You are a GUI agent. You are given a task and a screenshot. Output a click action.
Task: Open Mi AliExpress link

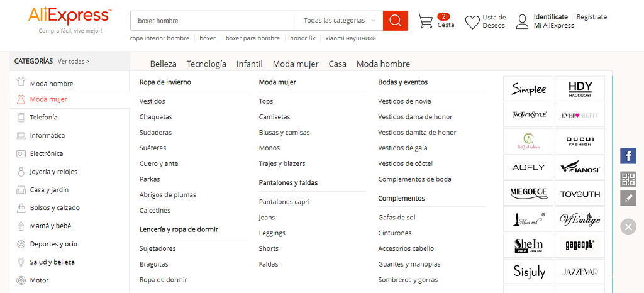click(553, 25)
